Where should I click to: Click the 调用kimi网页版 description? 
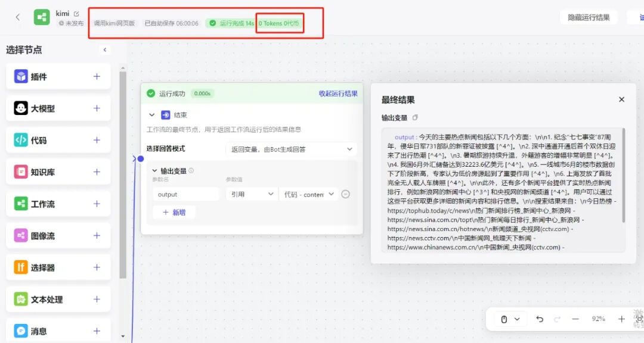114,23
